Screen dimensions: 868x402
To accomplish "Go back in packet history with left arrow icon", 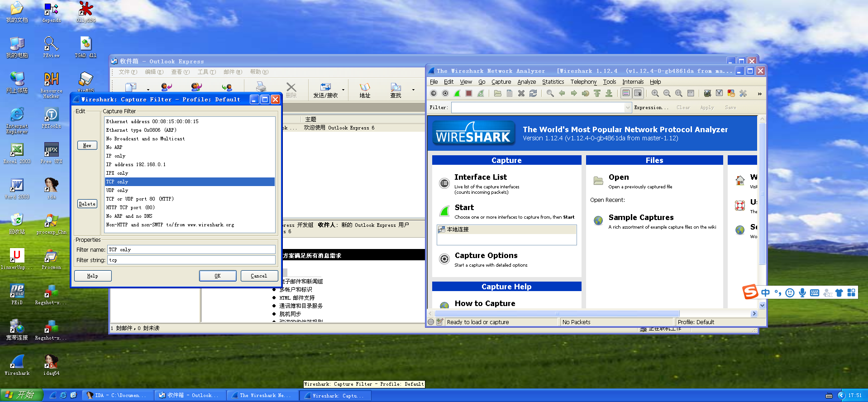I will [x=562, y=93].
